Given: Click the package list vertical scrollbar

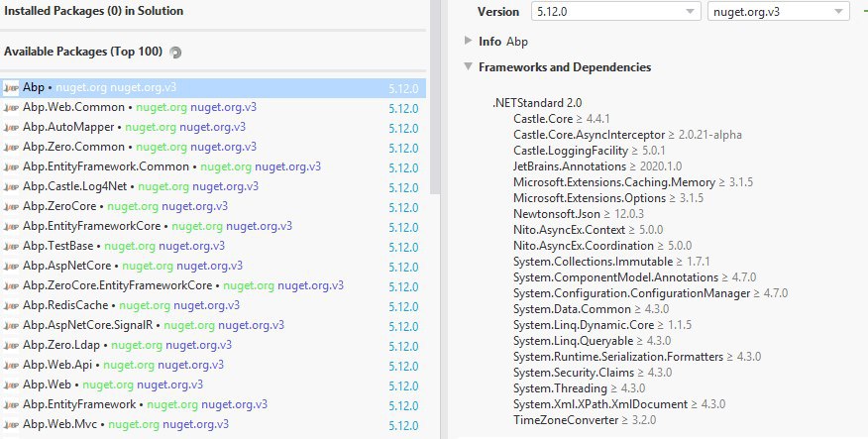Looking at the screenshot, I should pyautogui.click(x=435, y=97).
